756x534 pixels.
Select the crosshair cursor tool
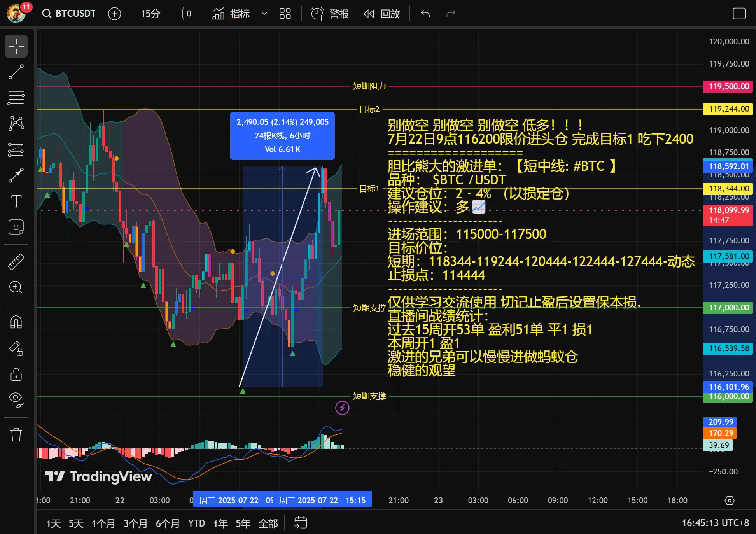[x=16, y=46]
